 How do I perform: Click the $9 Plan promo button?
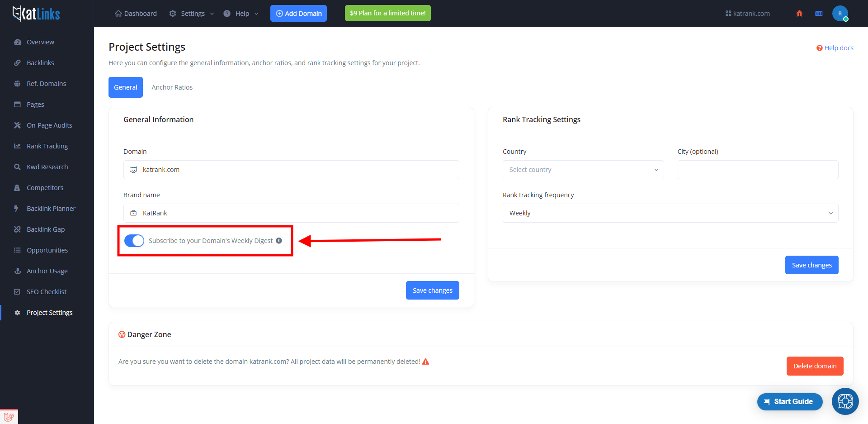click(x=388, y=13)
